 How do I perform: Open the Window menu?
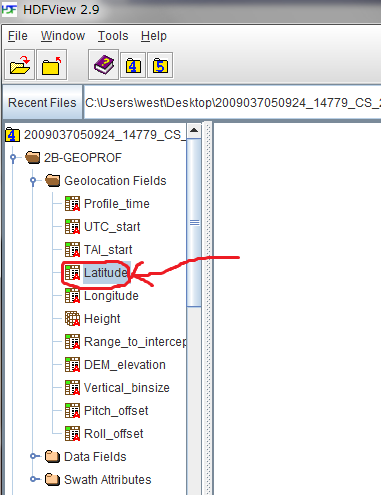pos(63,36)
